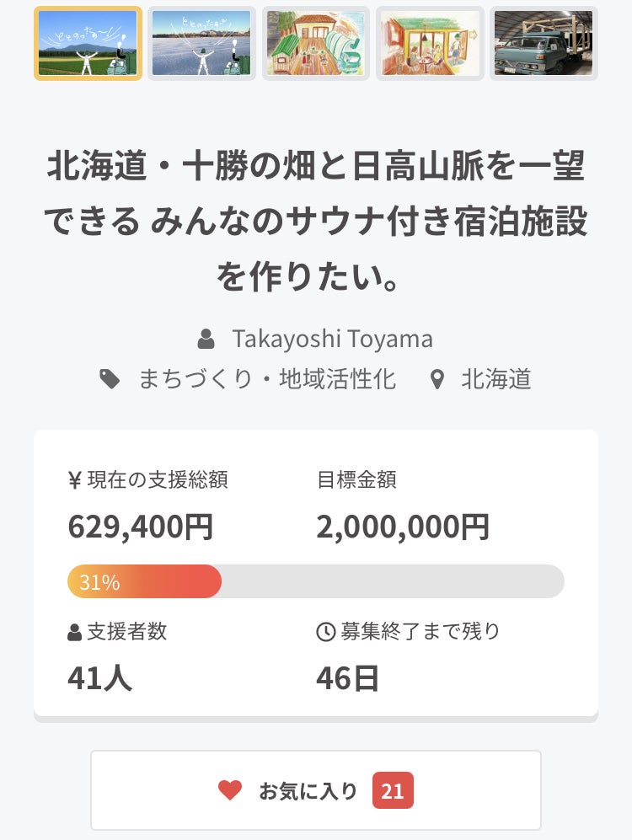Select the second lake scene thumbnail
The image size is (632, 840).
(201, 43)
